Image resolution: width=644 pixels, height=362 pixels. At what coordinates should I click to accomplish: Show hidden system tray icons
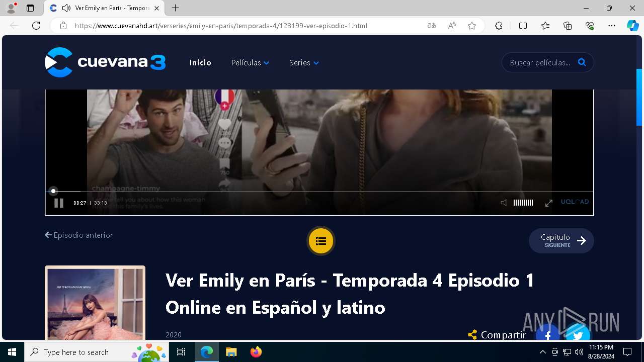pos(542,352)
